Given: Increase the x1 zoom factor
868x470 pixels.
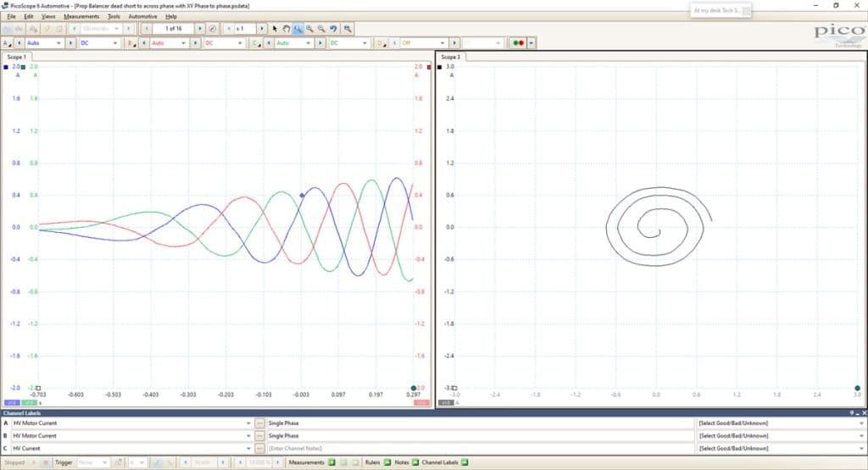Looking at the screenshot, I should click(x=261, y=29).
